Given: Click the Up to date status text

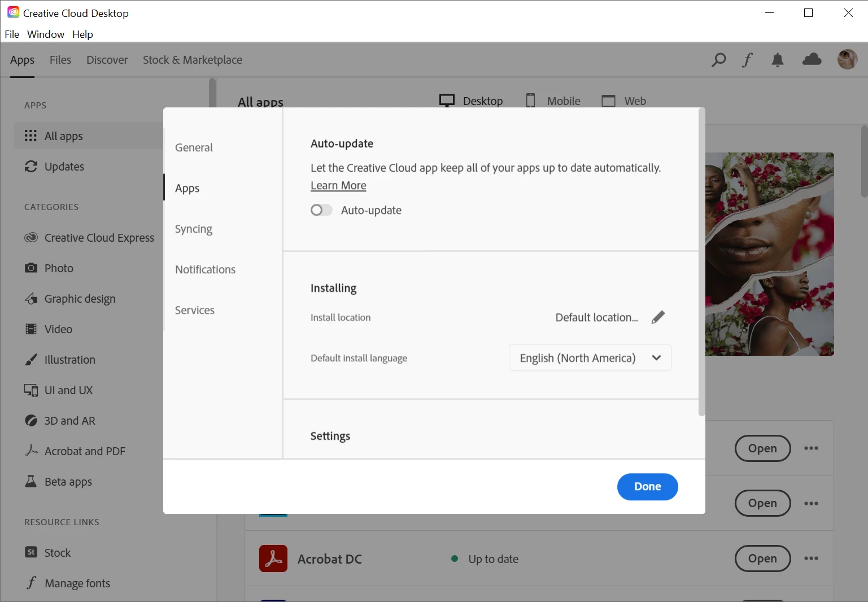Looking at the screenshot, I should (494, 559).
